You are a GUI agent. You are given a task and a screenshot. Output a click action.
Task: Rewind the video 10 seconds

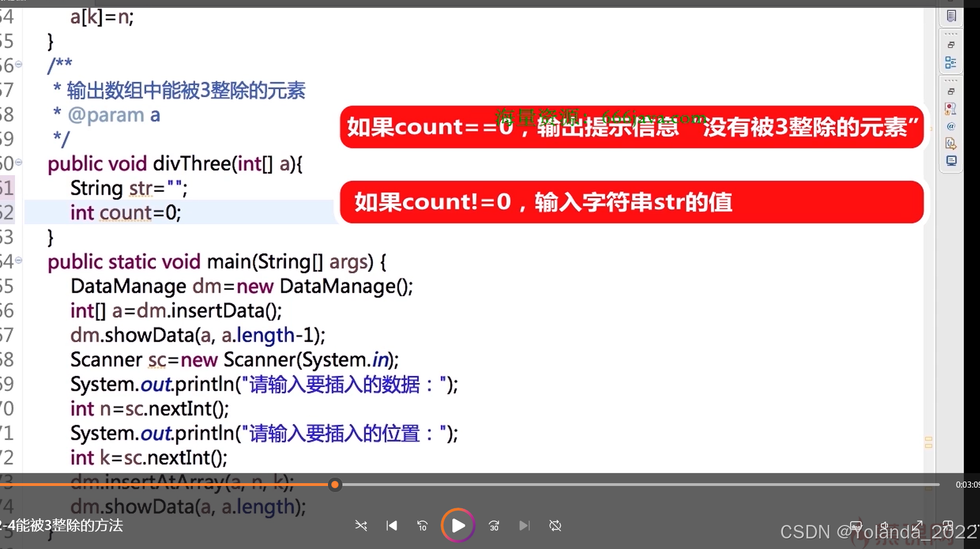(x=422, y=526)
